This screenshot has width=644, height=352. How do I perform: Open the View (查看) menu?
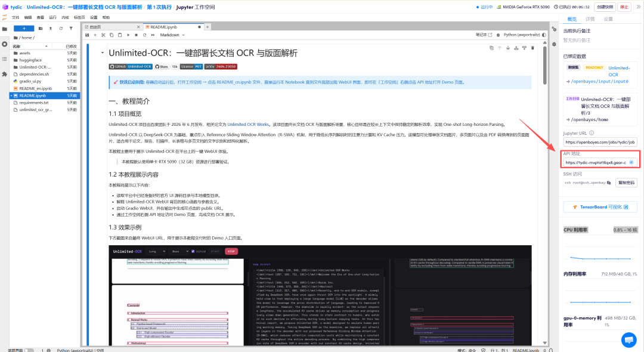[41, 18]
